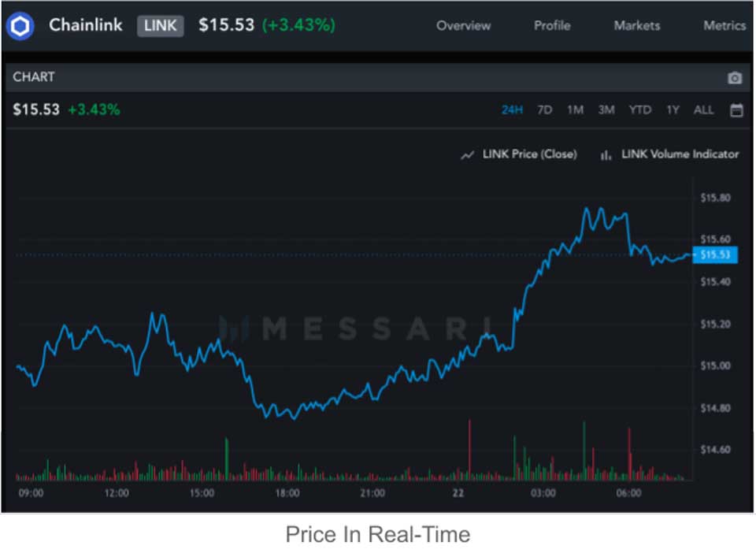Click the $15.80 axis label
This screenshot has height=553, width=756.
716,198
